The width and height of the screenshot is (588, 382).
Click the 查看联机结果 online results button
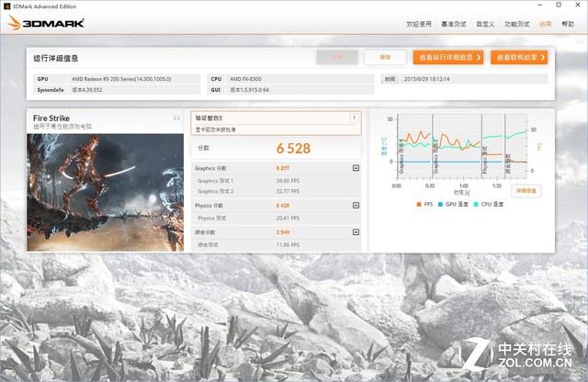point(519,57)
